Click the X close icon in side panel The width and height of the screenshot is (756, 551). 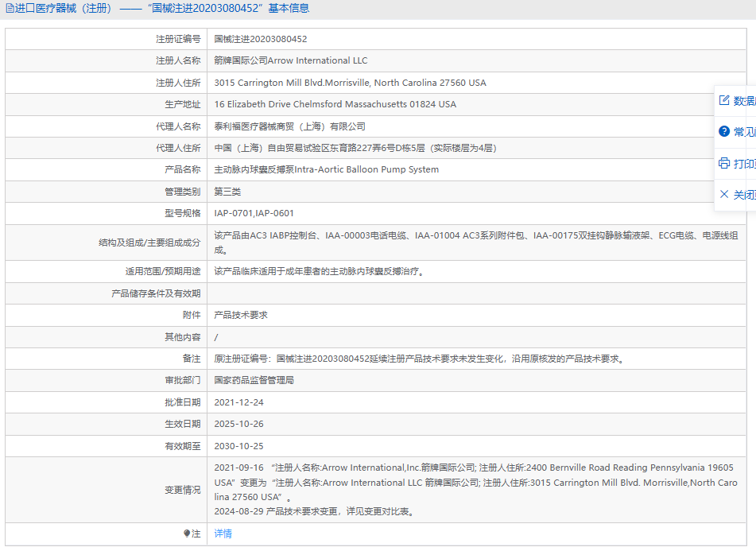tap(724, 194)
